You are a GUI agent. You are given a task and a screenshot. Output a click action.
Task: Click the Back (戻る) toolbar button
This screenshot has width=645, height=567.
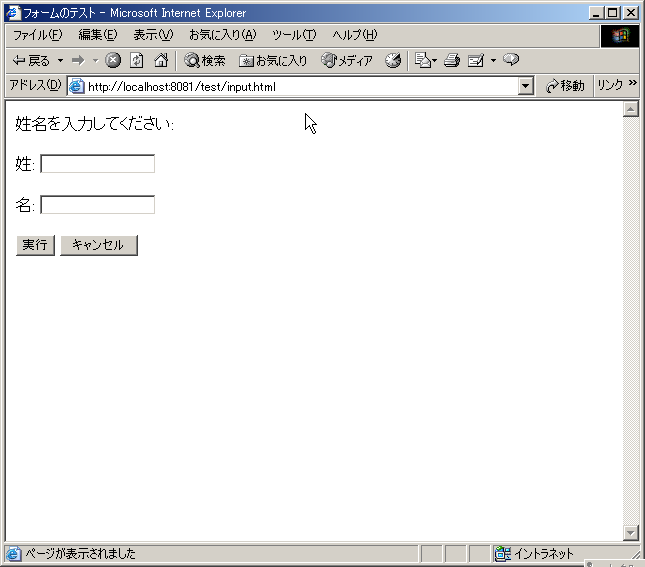point(31,61)
